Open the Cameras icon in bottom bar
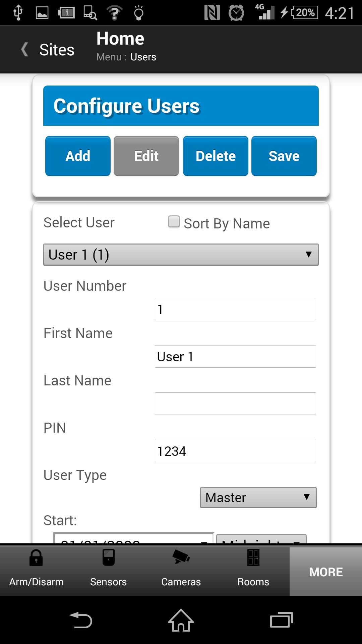362x644 pixels. coord(181,557)
